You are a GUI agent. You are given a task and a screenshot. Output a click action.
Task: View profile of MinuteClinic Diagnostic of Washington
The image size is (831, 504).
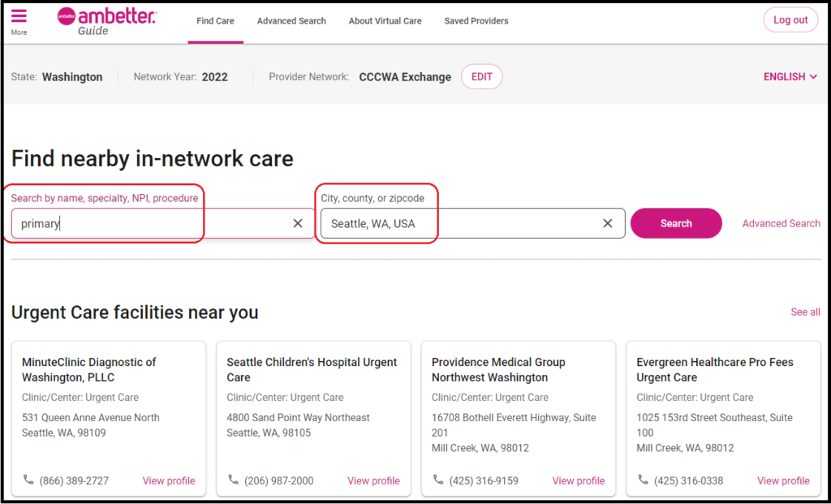(169, 480)
